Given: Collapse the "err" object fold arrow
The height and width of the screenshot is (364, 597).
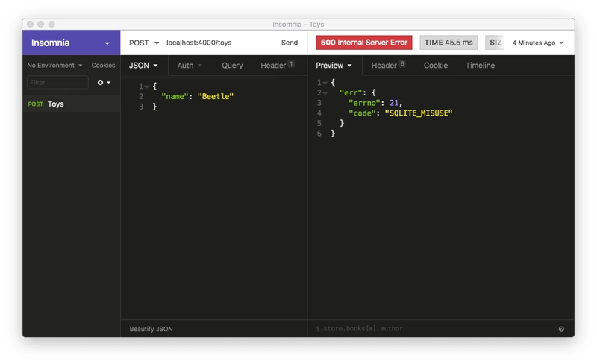Looking at the screenshot, I should tap(325, 93).
